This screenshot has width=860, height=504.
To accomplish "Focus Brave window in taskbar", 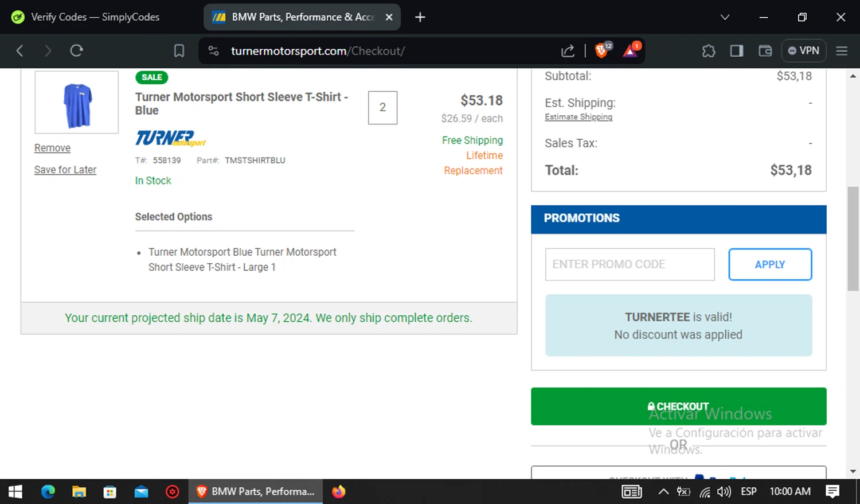I will 256,491.
